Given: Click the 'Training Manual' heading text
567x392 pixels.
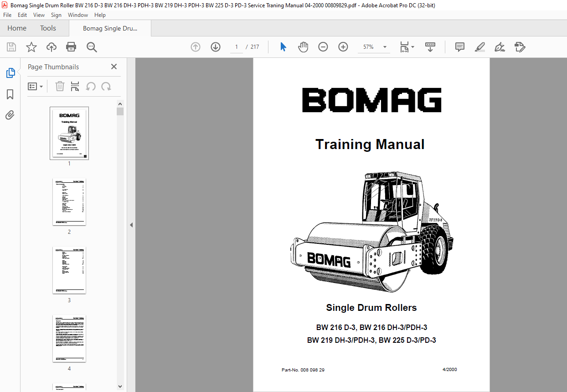Looking at the screenshot, I should coord(370,144).
